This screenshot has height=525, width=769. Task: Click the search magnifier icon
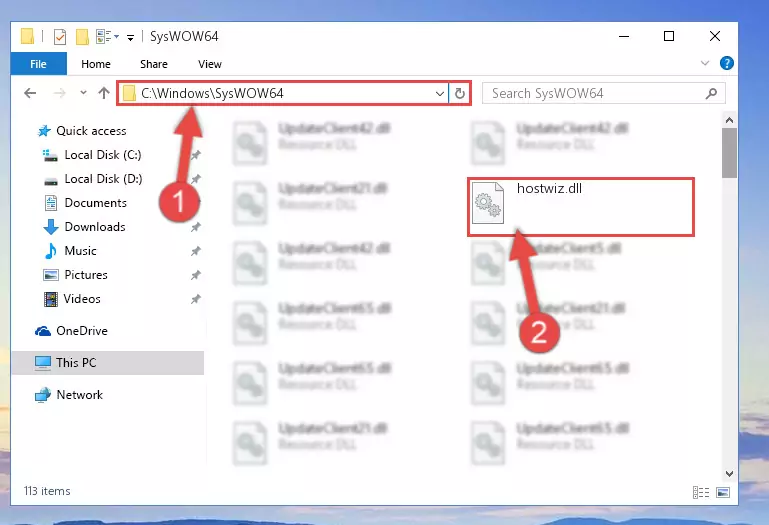(x=711, y=93)
